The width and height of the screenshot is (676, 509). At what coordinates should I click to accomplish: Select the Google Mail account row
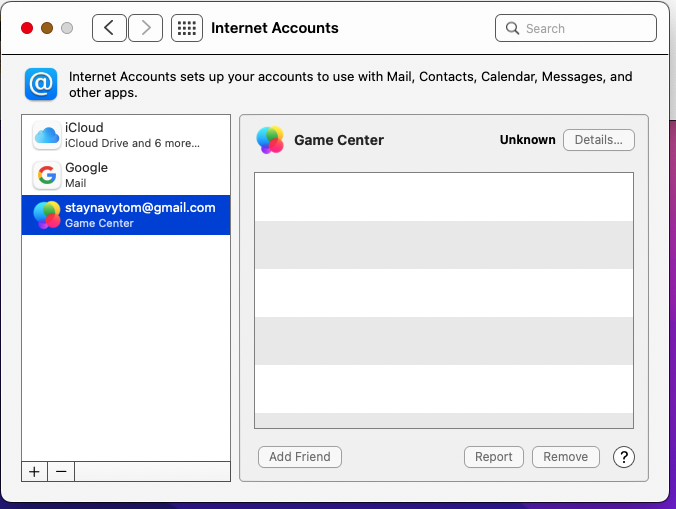tap(130, 175)
